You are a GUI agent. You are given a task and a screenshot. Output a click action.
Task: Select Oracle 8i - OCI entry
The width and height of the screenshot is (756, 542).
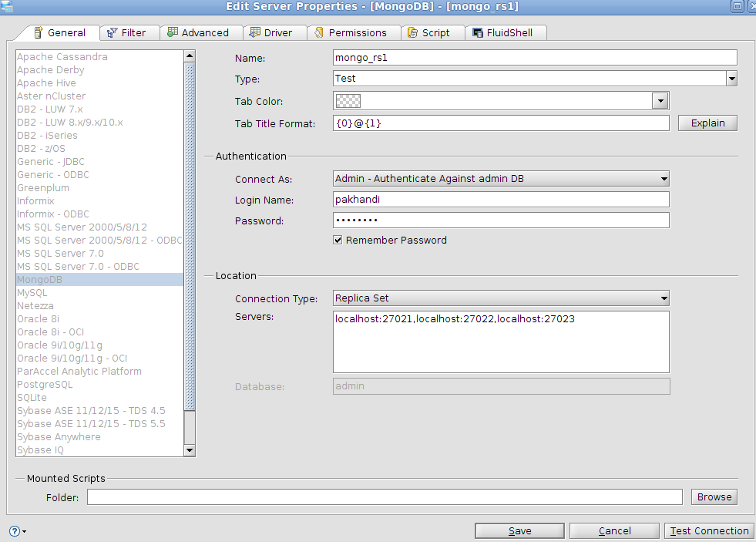click(100, 332)
